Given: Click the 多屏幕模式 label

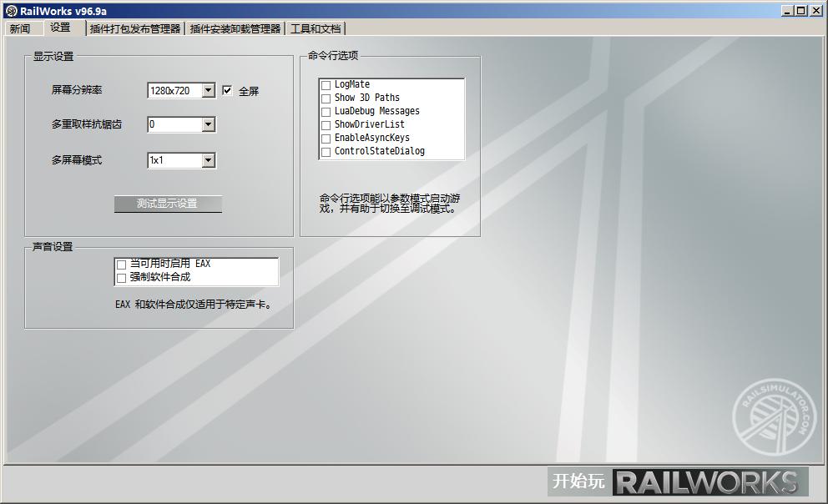Looking at the screenshot, I should pyautogui.click(x=77, y=160).
